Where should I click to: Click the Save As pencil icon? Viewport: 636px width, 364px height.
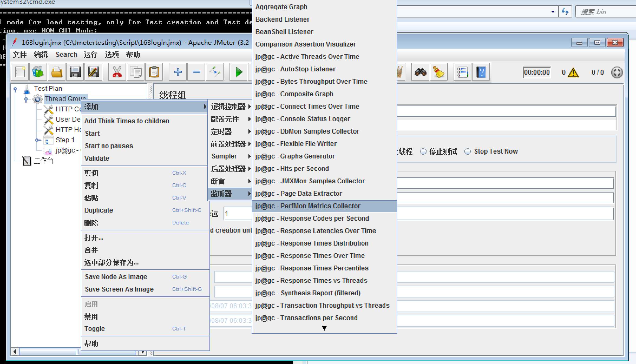point(93,72)
